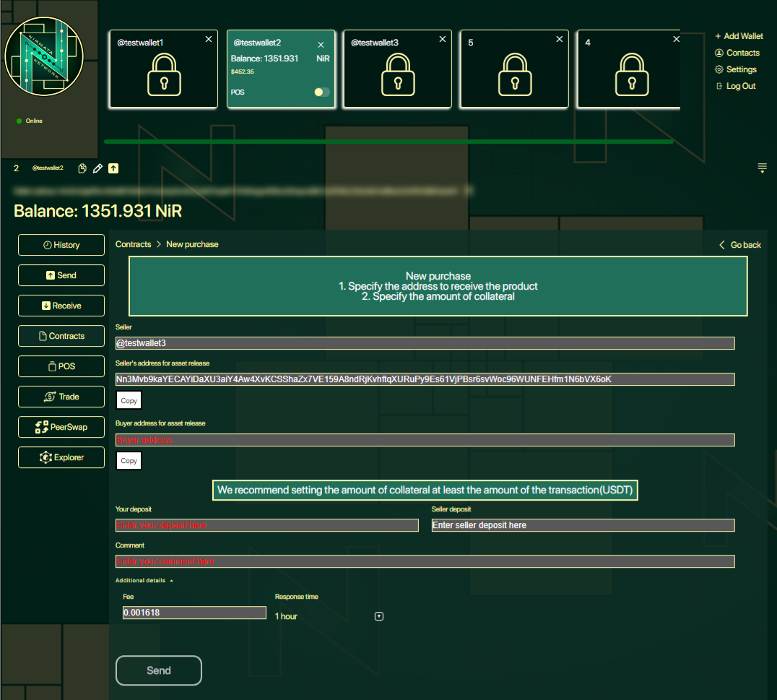Copy the seller's address

click(129, 400)
